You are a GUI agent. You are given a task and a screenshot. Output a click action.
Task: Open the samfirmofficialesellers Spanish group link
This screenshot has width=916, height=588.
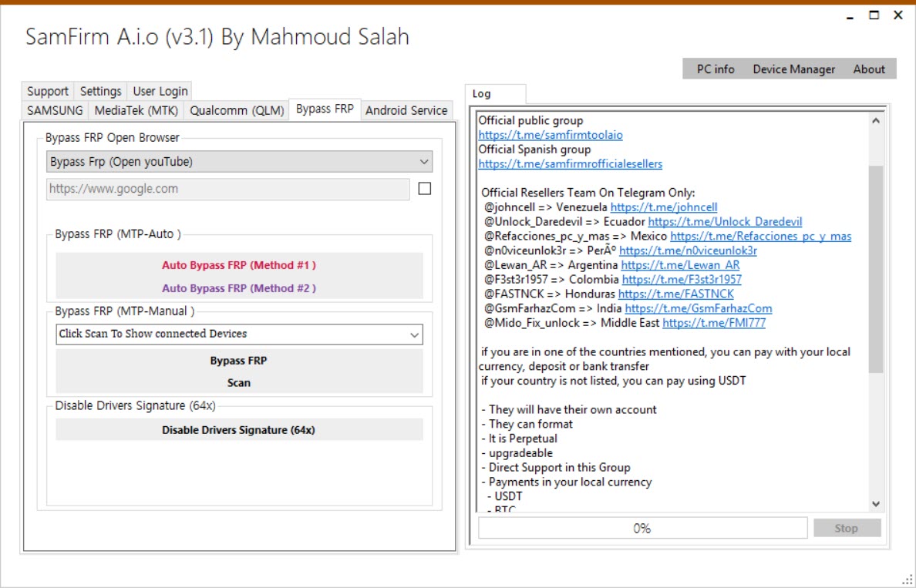click(570, 164)
